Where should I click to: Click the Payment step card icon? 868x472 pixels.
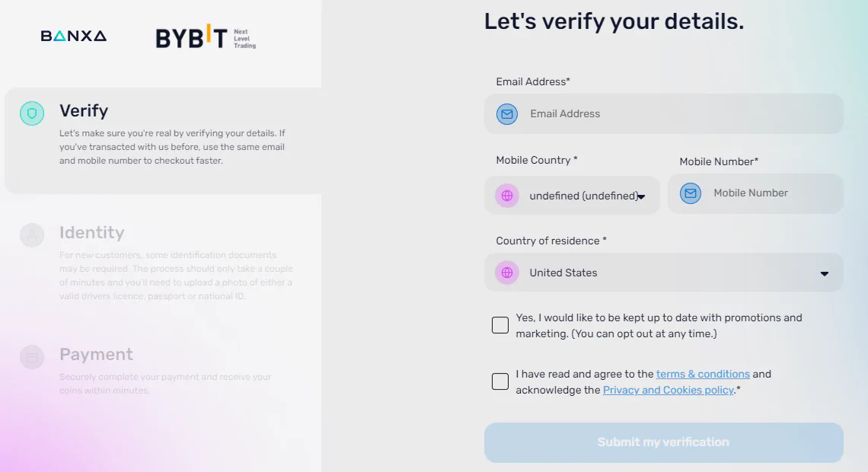32,357
